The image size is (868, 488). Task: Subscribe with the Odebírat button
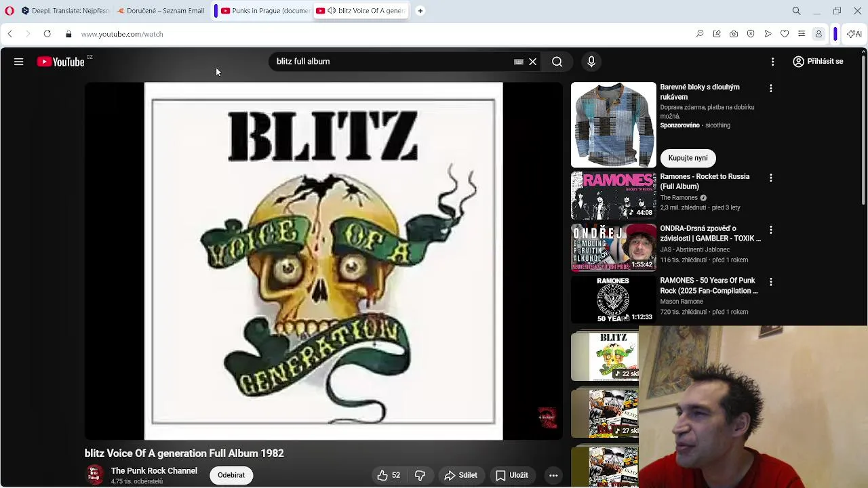point(231,475)
